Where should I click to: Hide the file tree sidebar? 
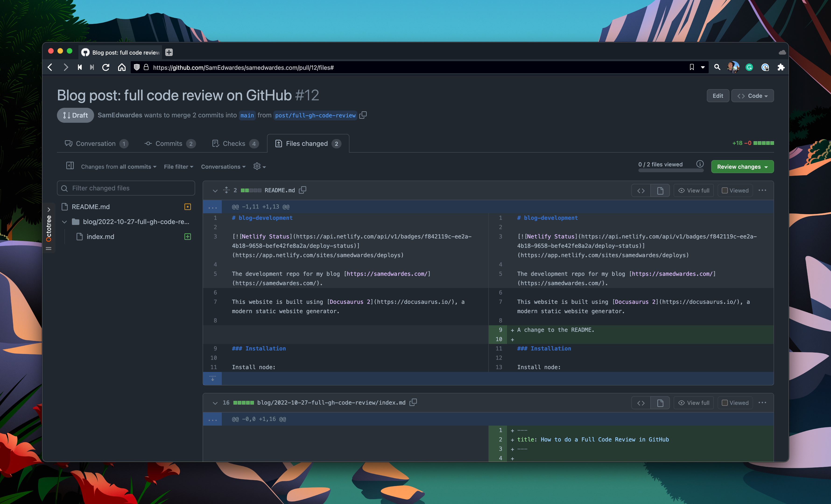(x=70, y=166)
